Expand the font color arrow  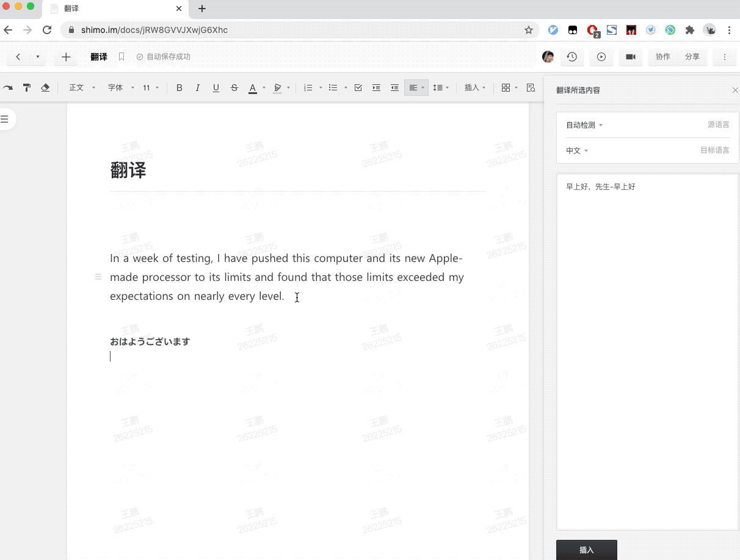pos(264,88)
